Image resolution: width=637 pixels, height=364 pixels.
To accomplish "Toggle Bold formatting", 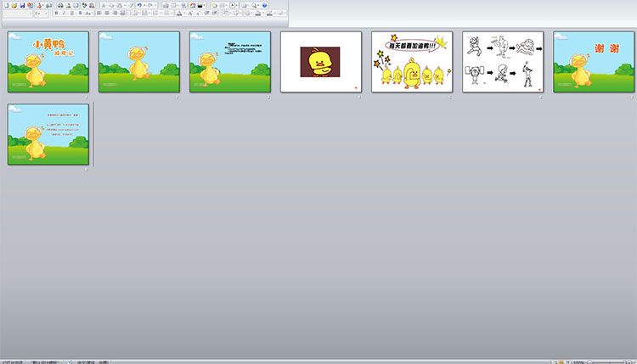I will point(56,13).
